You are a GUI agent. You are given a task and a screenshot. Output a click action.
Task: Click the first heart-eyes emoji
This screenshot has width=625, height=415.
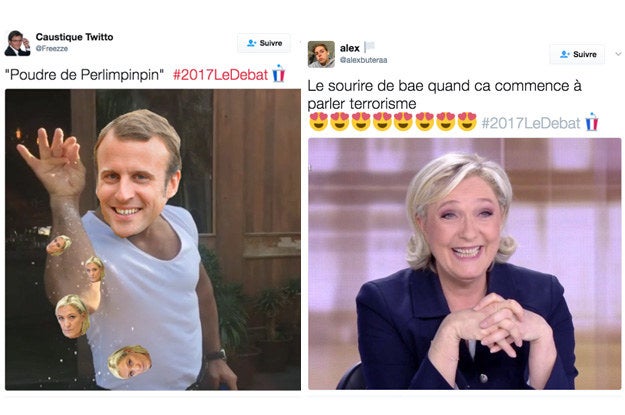pos(318,122)
